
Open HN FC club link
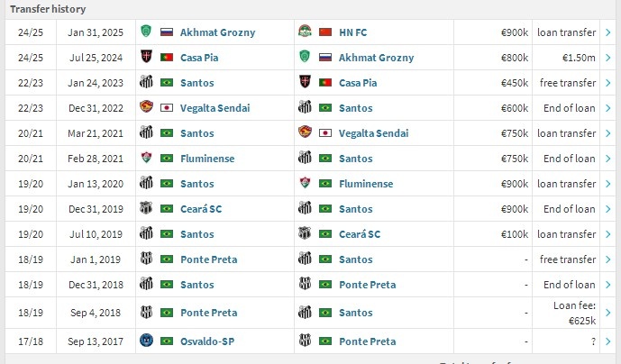361,32
